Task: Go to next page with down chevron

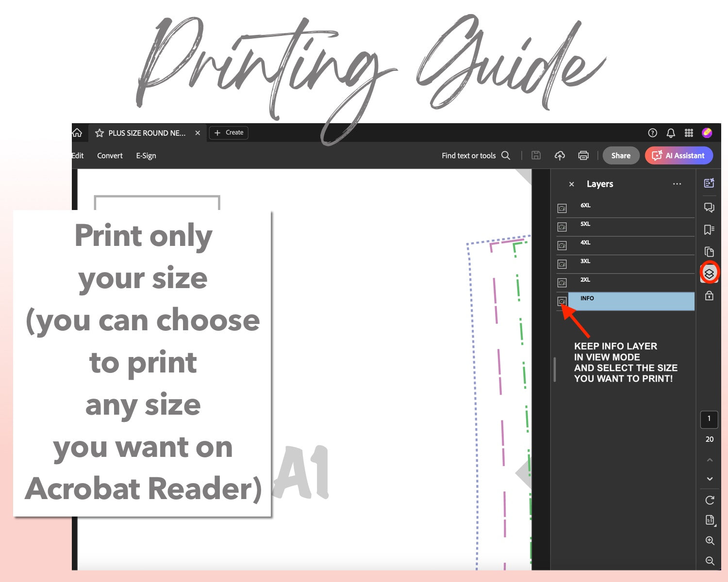Action: pyautogui.click(x=710, y=479)
